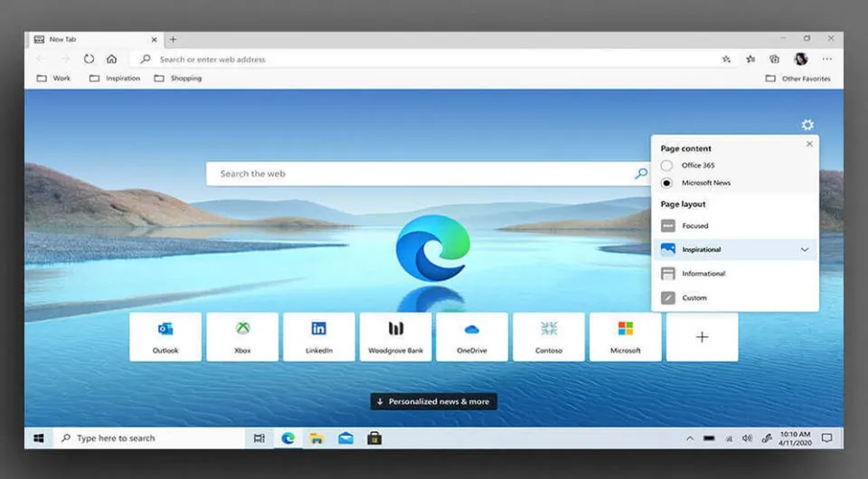Open the Shopping favorites folder
This screenshot has width=868, height=479.
178,79
